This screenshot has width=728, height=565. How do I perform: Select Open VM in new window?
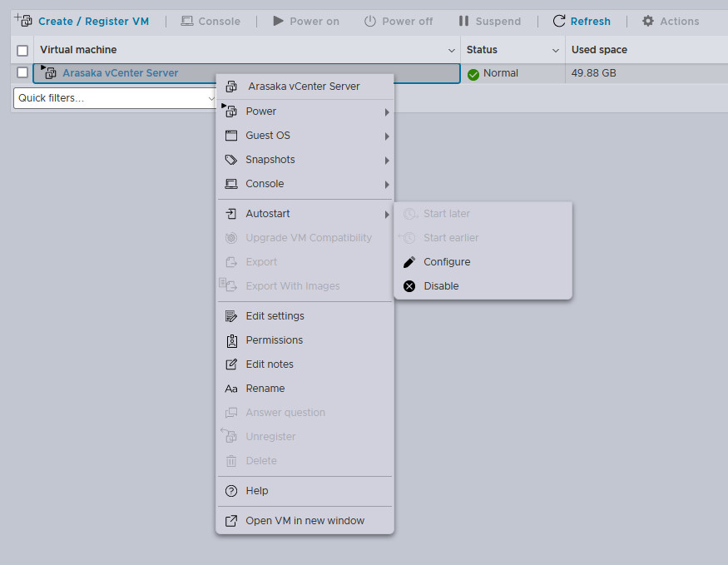pyautogui.click(x=305, y=521)
